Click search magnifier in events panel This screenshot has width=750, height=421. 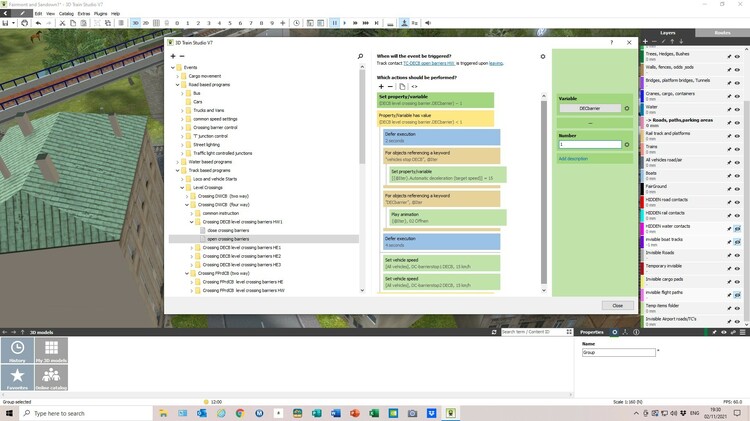359,56
